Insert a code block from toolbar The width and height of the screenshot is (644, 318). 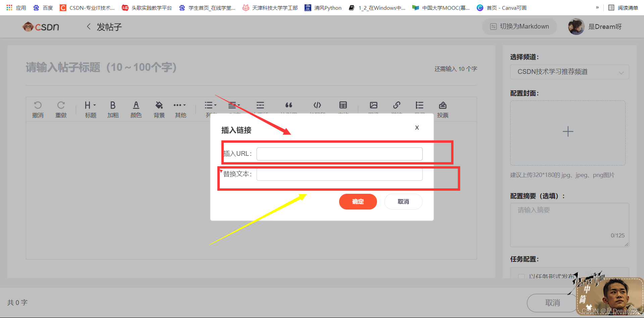(x=317, y=105)
